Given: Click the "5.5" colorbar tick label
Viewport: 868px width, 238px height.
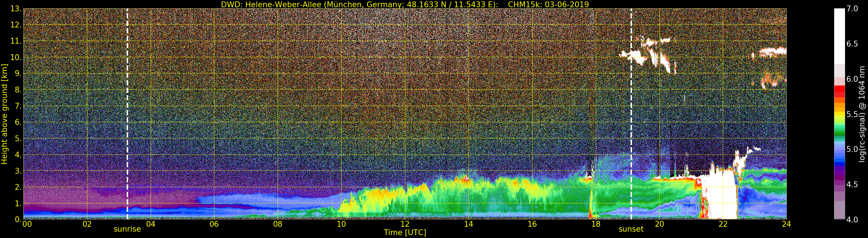Looking at the screenshot, I should point(852,114).
